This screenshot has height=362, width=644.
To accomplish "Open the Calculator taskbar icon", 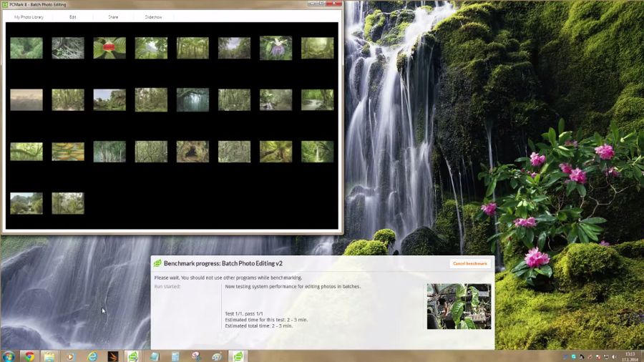I will (175, 356).
